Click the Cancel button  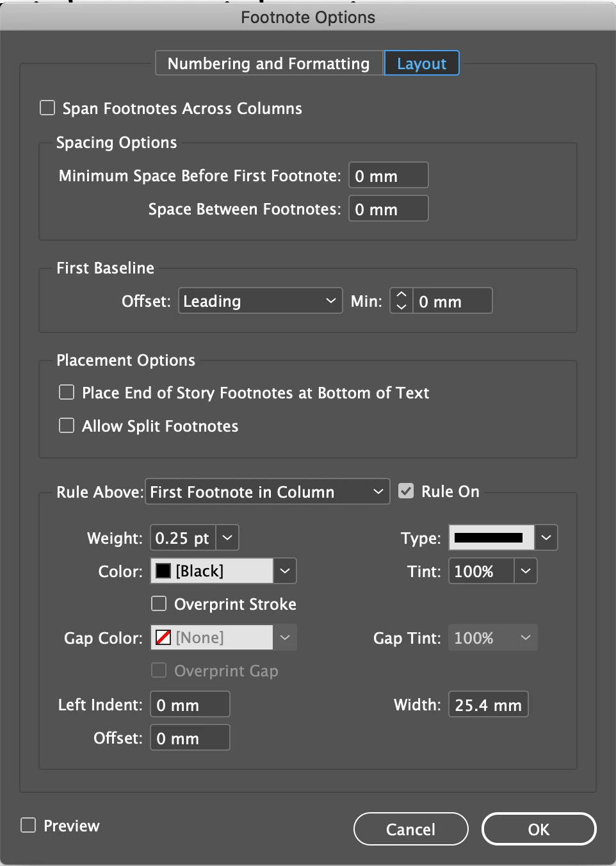tap(410, 829)
